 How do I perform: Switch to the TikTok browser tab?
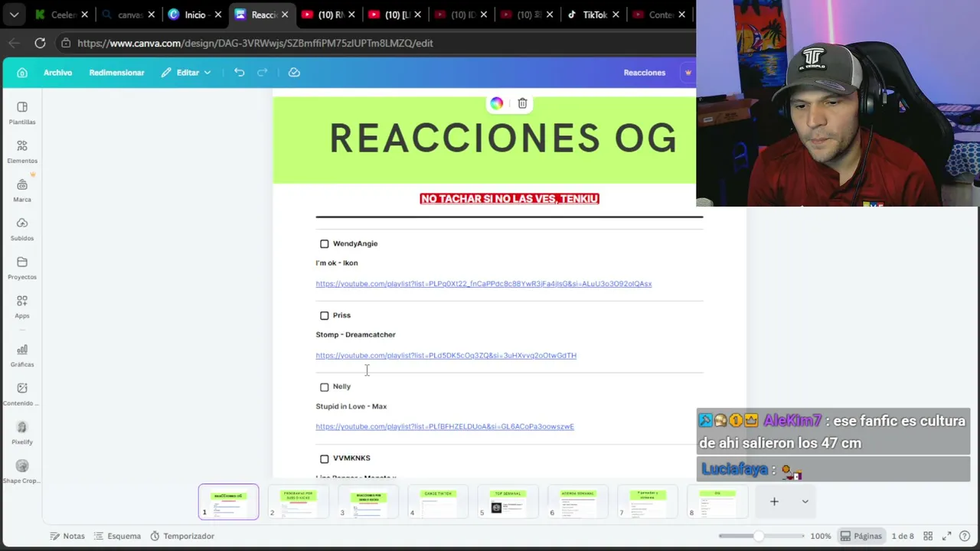point(594,15)
